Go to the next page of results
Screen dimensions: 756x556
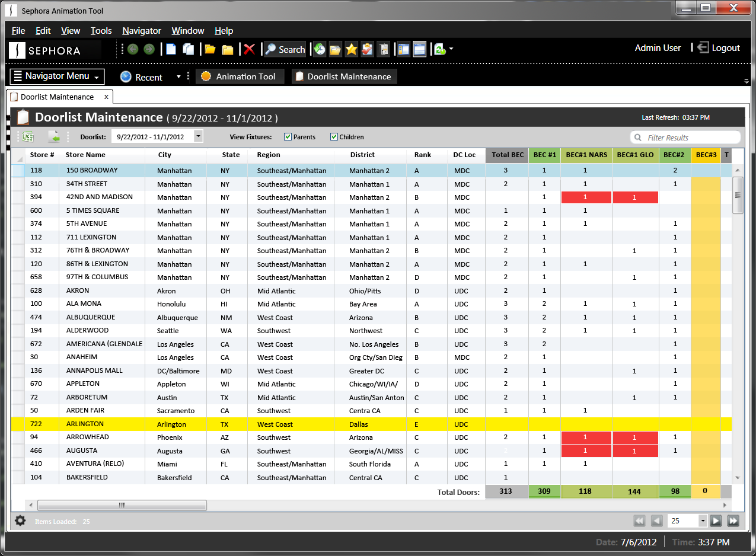tap(716, 520)
